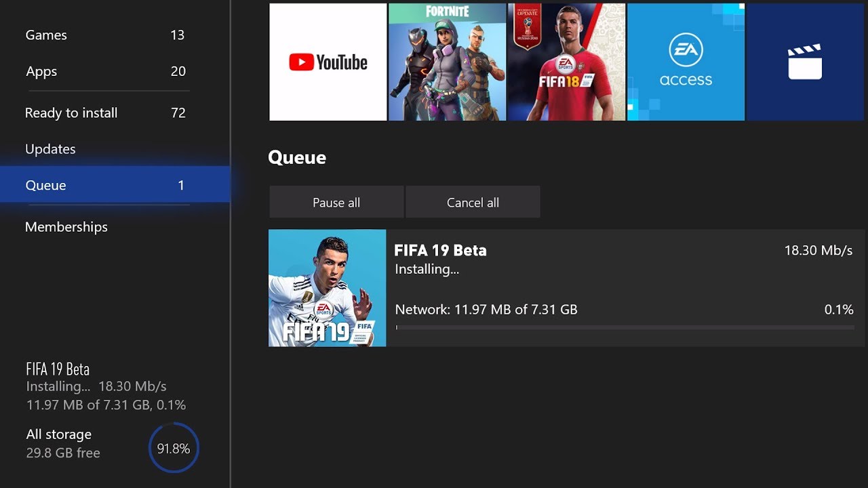The image size is (868, 488).
Task: Select the Apps category in sidebar
Action: click(x=105, y=71)
